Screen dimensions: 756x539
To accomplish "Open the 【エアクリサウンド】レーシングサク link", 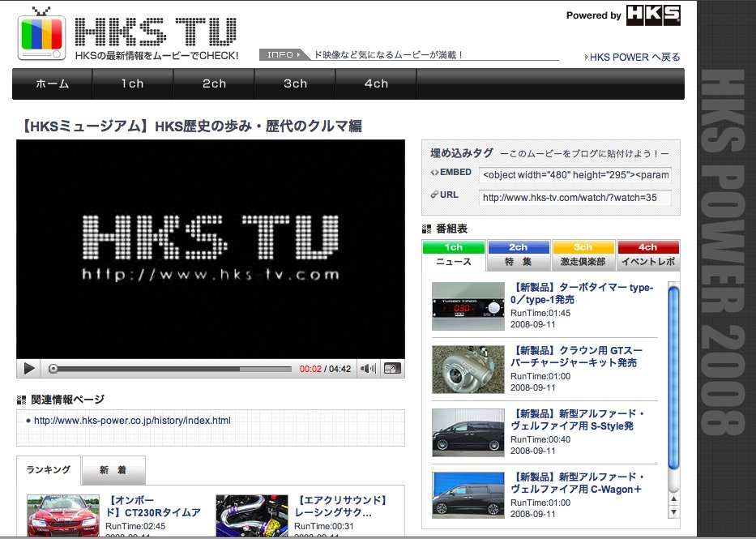I will (x=341, y=507).
